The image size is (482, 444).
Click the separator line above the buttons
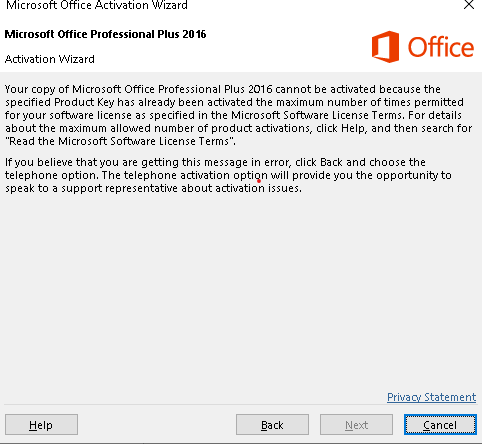(x=241, y=405)
